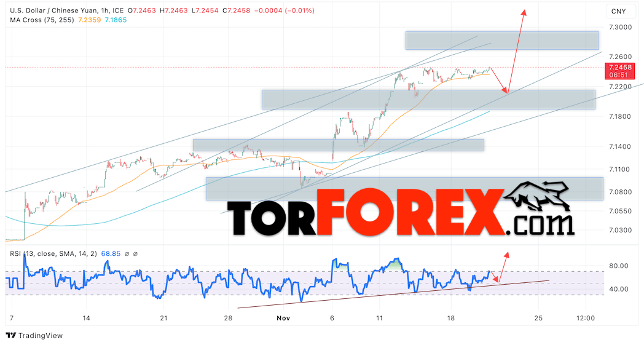Click the 7.0800 price axis label
This screenshot has width=644, height=345.
[620, 192]
